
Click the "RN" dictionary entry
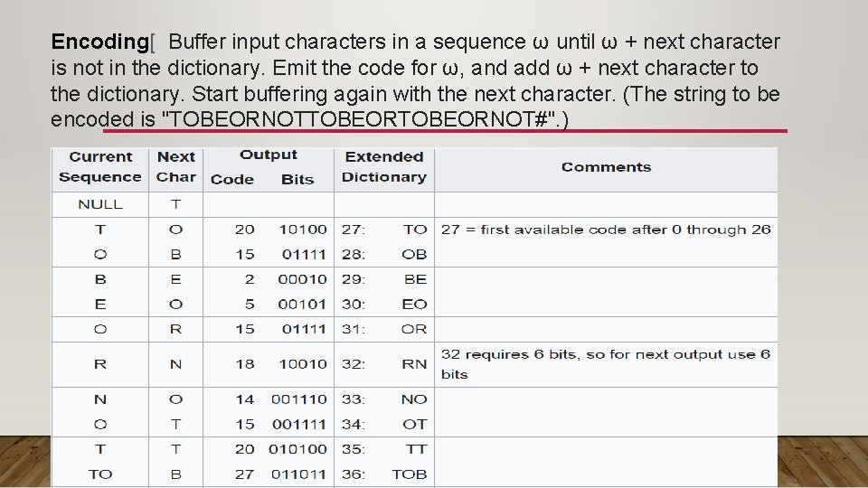(x=414, y=364)
